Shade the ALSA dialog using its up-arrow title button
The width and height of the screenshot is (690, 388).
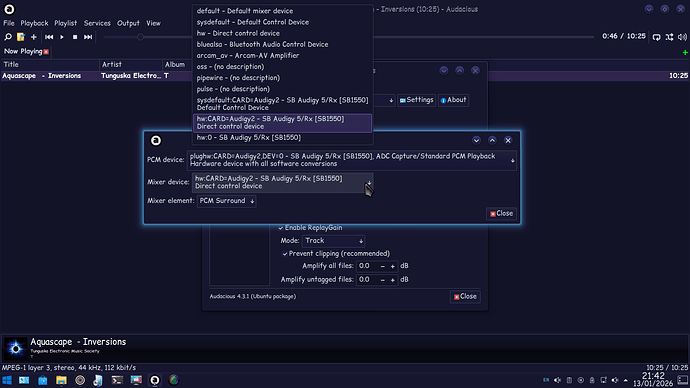coord(492,140)
